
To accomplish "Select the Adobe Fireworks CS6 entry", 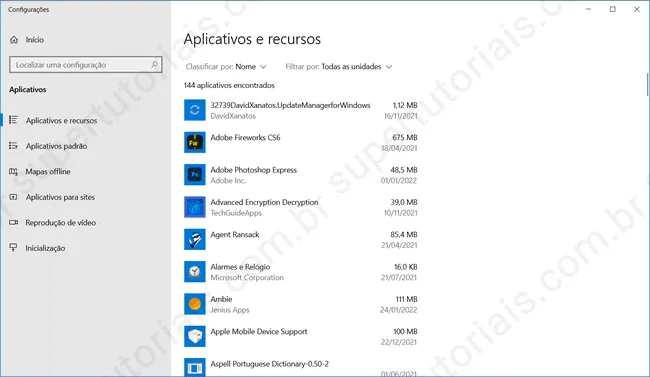I will [x=301, y=143].
